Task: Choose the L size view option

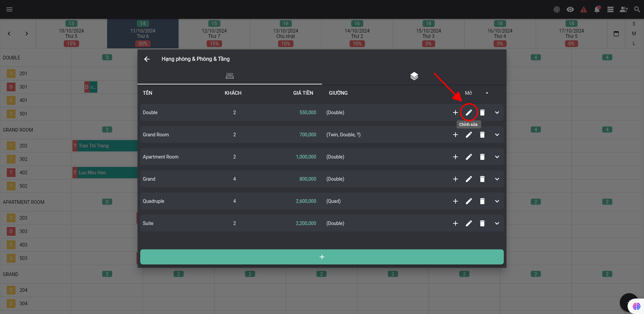Action: coord(634,43)
